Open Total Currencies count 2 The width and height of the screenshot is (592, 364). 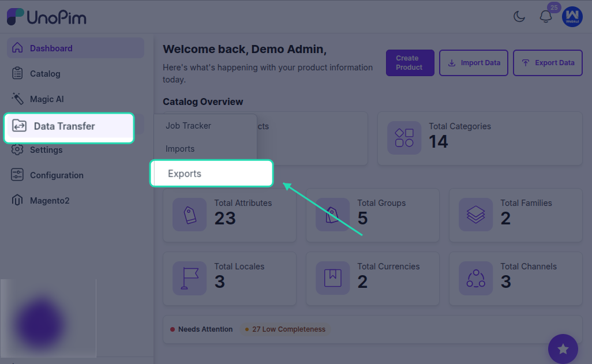tap(362, 282)
